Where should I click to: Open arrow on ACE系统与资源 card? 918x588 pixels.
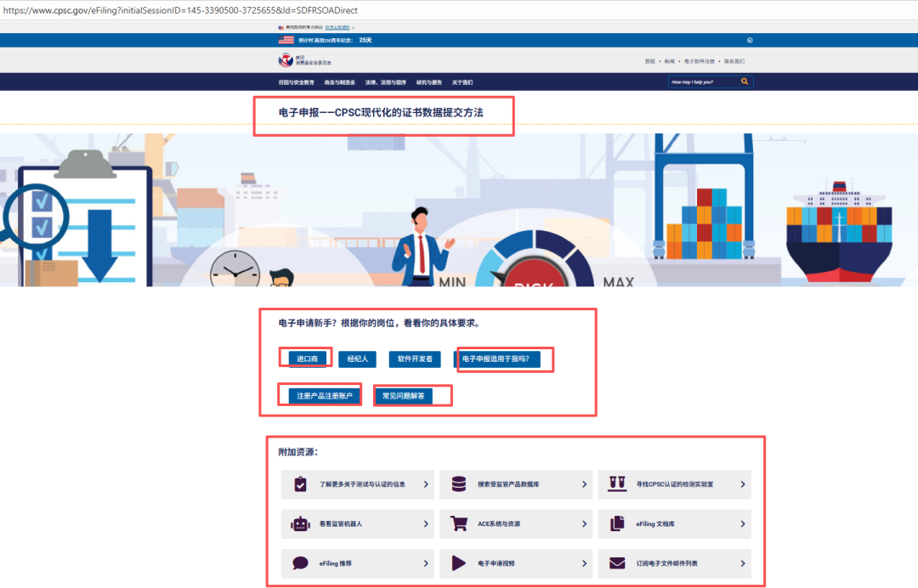(x=584, y=524)
